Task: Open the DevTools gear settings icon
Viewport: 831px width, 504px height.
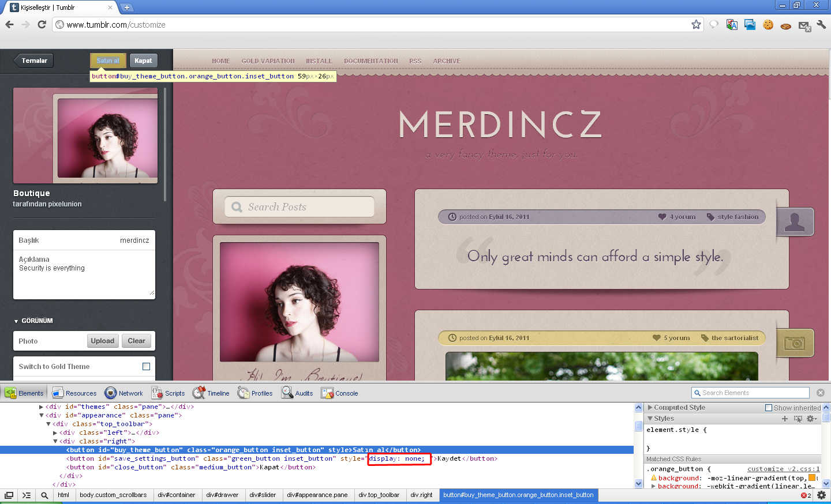Action: click(x=821, y=495)
